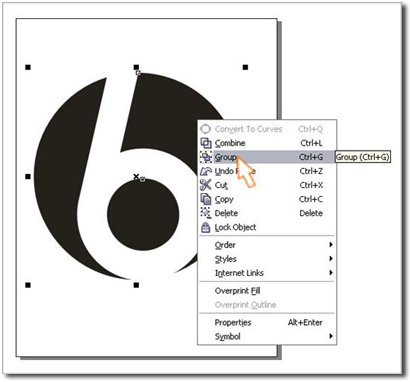The width and height of the screenshot is (410, 382).
Task: Open the Internet Links submenu
Action: pyautogui.click(x=267, y=273)
